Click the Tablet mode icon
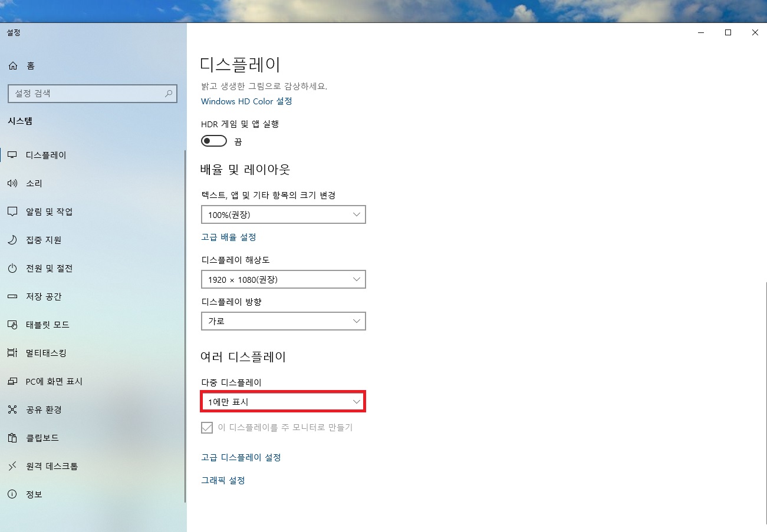The image size is (767, 532). click(x=12, y=325)
